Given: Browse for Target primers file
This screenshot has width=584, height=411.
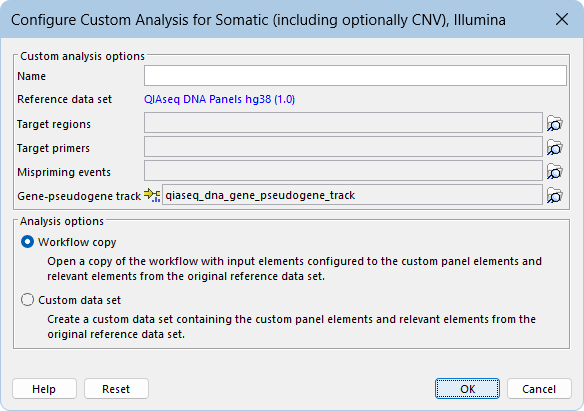Looking at the screenshot, I should (555, 148).
